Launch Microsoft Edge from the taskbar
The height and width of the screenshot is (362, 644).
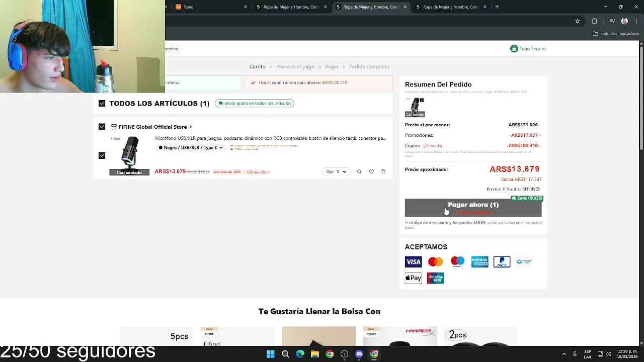point(300,354)
